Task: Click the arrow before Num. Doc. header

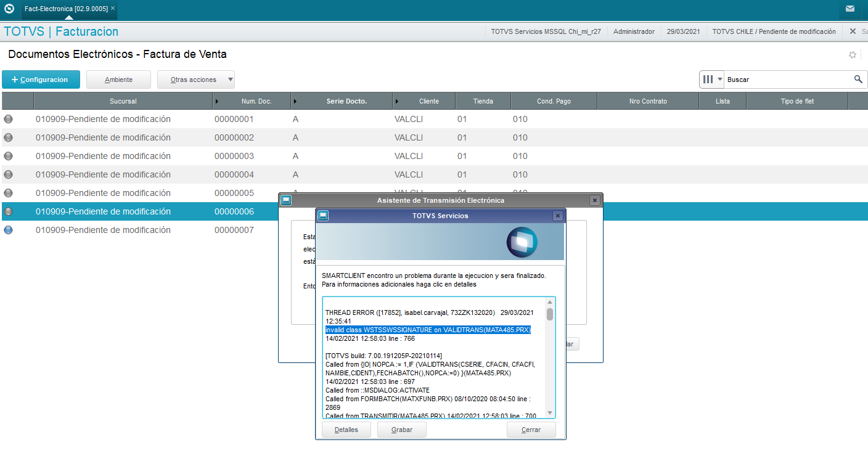Action: click(x=216, y=101)
